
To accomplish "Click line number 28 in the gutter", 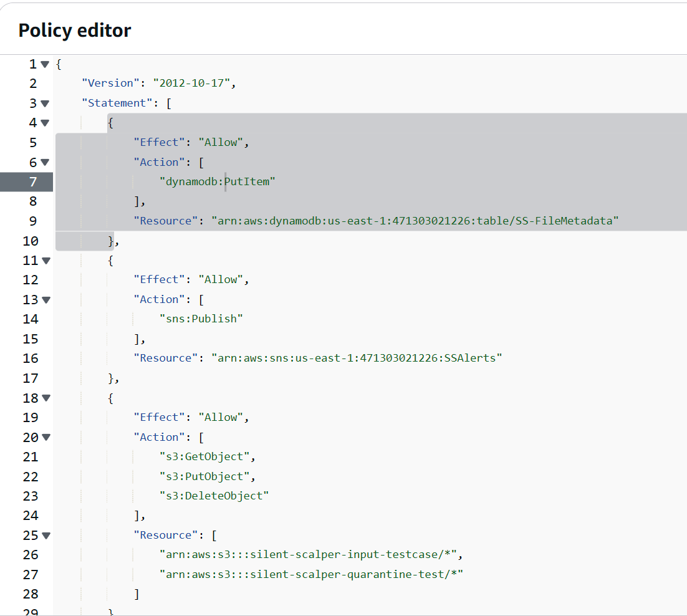I will pyautogui.click(x=31, y=594).
